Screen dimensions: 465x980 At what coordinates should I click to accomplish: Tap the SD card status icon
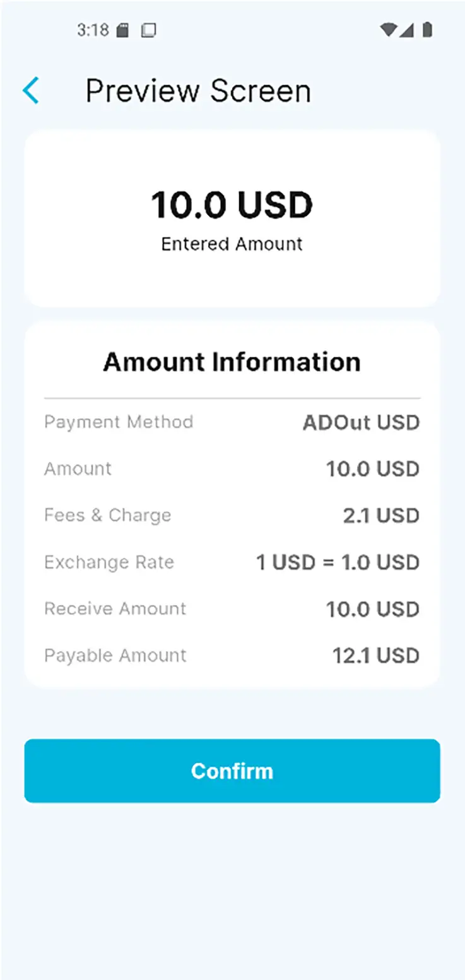point(123,30)
